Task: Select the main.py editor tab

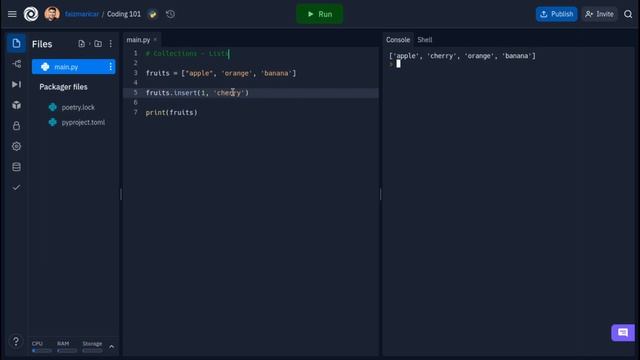Action: tap(138, 40)
